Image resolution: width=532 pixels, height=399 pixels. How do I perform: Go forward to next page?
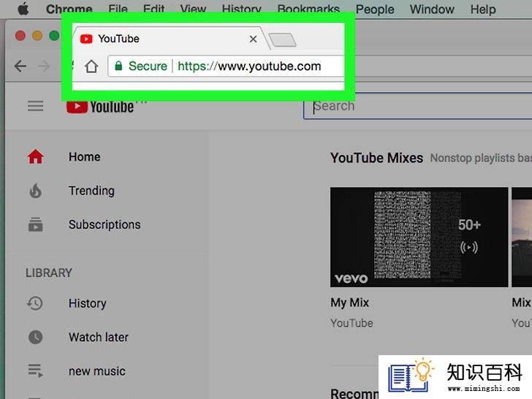44,66
